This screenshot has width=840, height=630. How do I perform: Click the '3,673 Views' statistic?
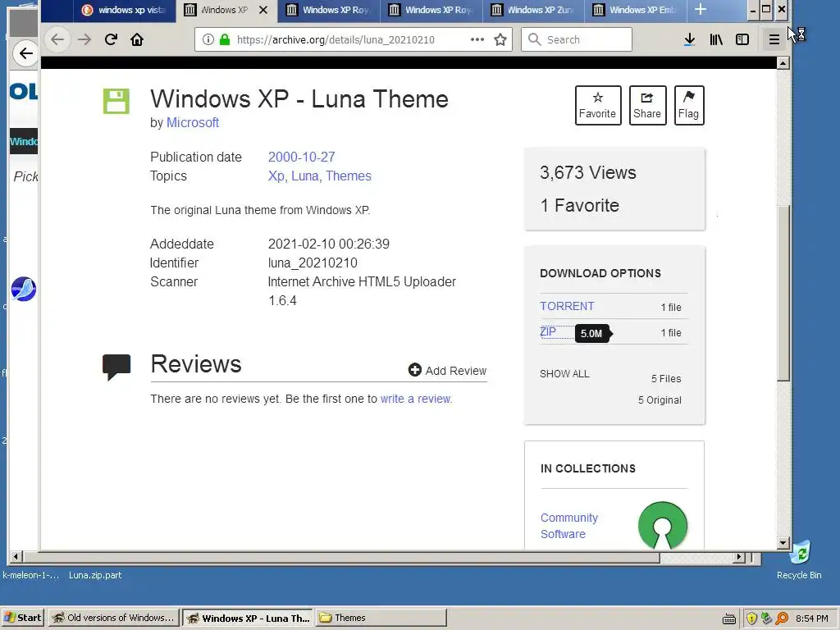click(587, 172)
